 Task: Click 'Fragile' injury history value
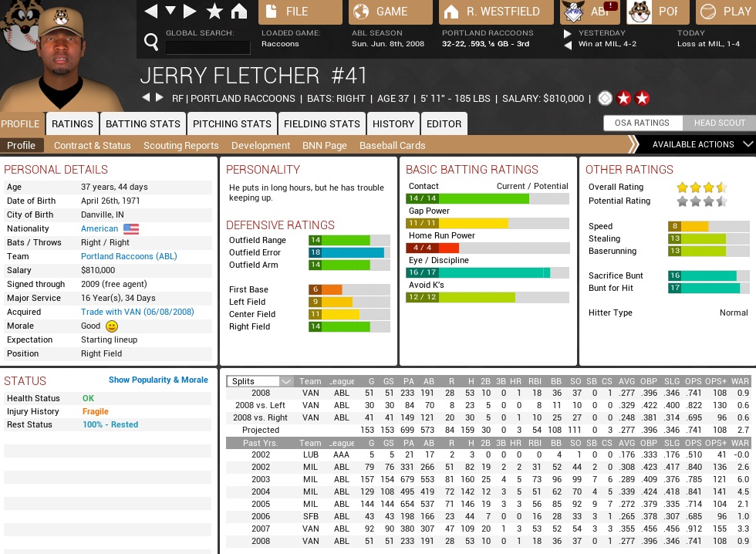point(96,411)
